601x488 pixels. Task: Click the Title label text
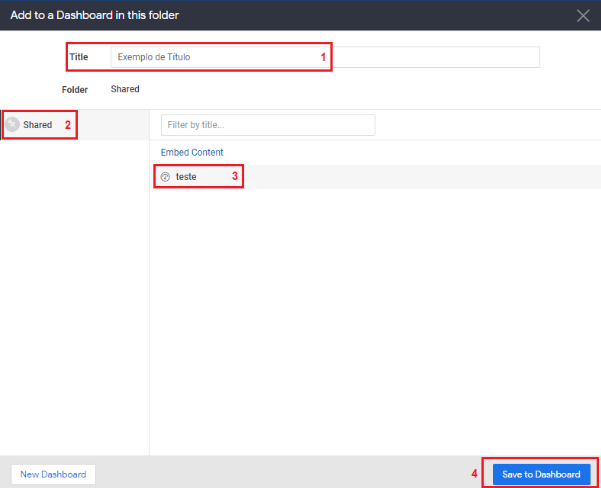(79, 57)
